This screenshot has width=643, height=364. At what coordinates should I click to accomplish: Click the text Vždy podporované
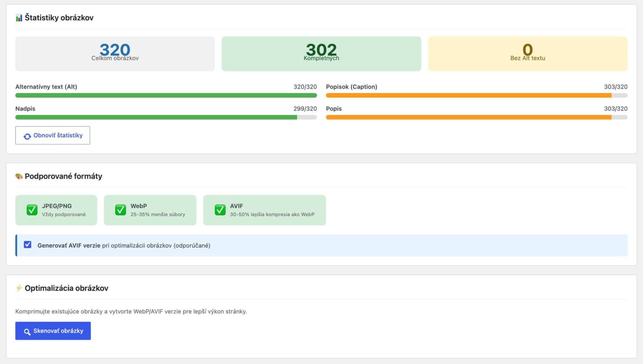click(x=64, y=214)
